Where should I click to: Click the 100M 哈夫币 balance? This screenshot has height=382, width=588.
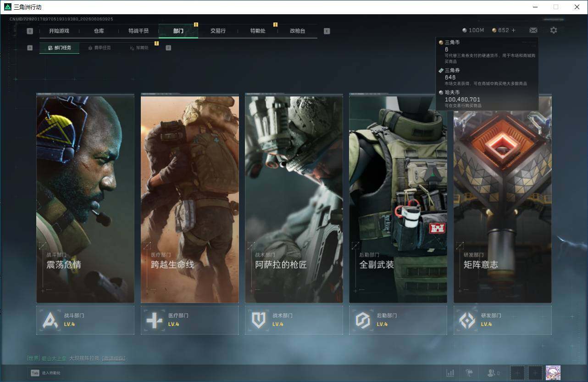click(473, 30)
